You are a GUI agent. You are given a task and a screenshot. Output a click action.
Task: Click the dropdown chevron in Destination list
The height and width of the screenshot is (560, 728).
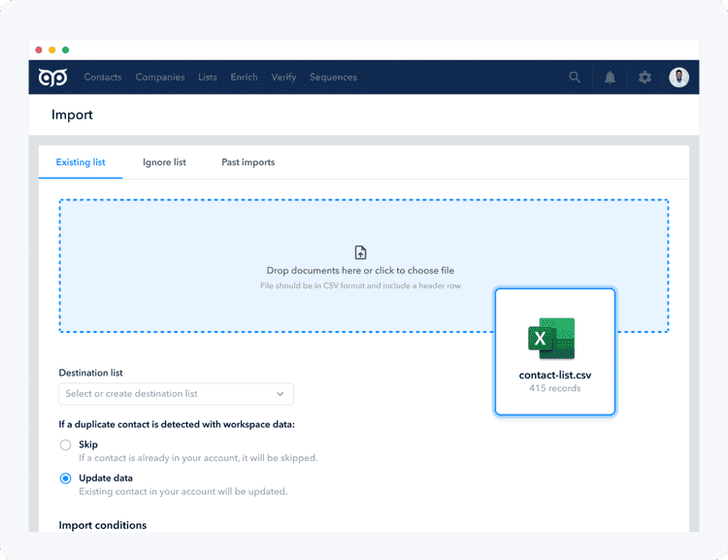pyautogui.click(x=280, y=394)
